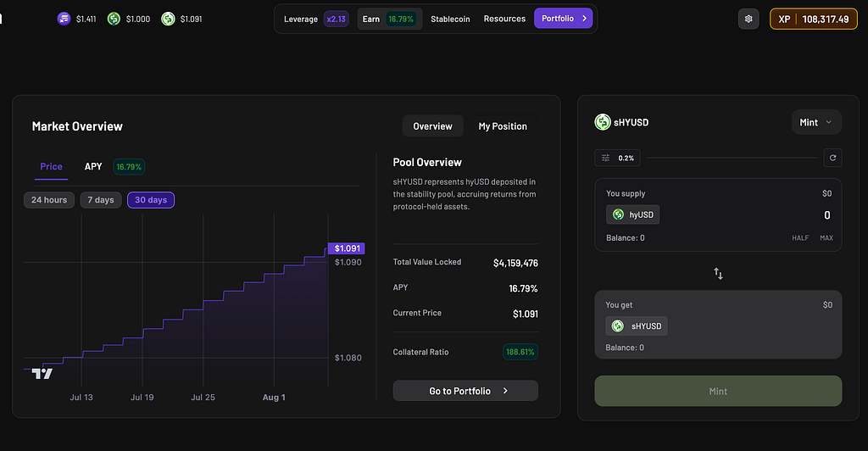Click the $1.000 hyUSD token icon
This screenshot has width=868, height=451.
[114, 19]
